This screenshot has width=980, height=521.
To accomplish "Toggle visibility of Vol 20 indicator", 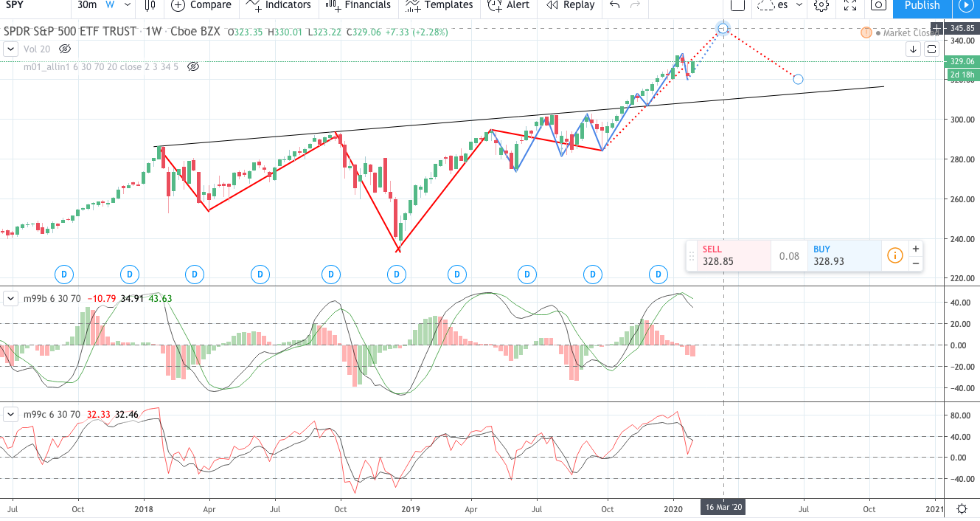I will 65,49.
